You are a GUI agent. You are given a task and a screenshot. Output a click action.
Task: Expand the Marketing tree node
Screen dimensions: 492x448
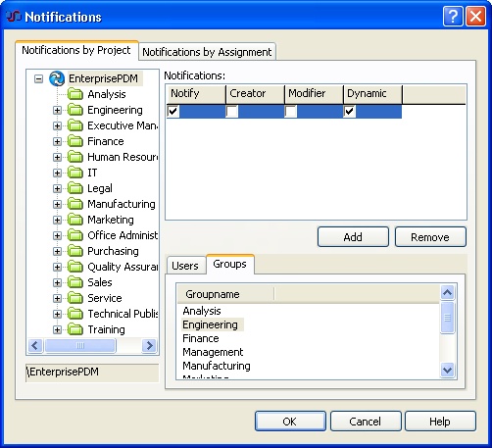click(57, 220)
